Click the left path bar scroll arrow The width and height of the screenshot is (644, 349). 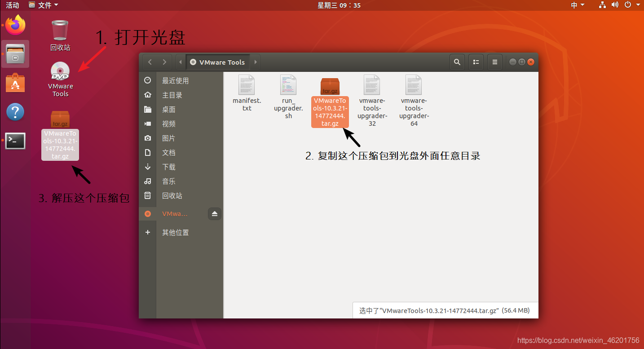180,62
